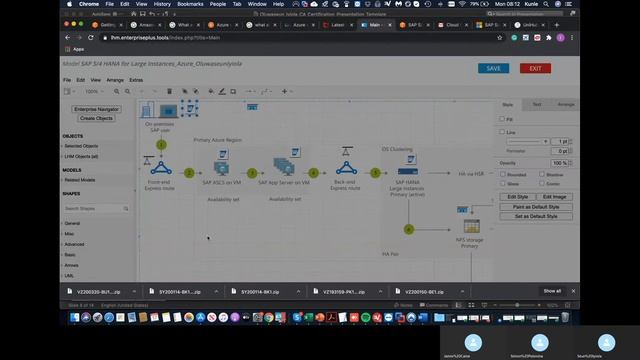The height and width of the screenshot is (360, 640).
Task: Switch to the Text tab in format panel
Action: click(x=537, y=104)
